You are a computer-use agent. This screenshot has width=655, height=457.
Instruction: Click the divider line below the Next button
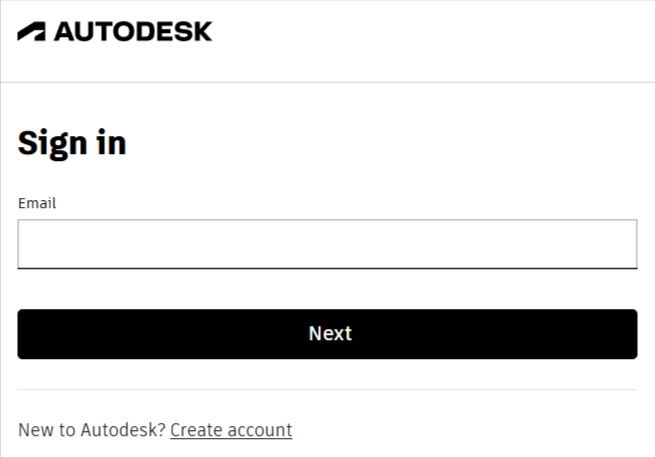tap(327, 389)
